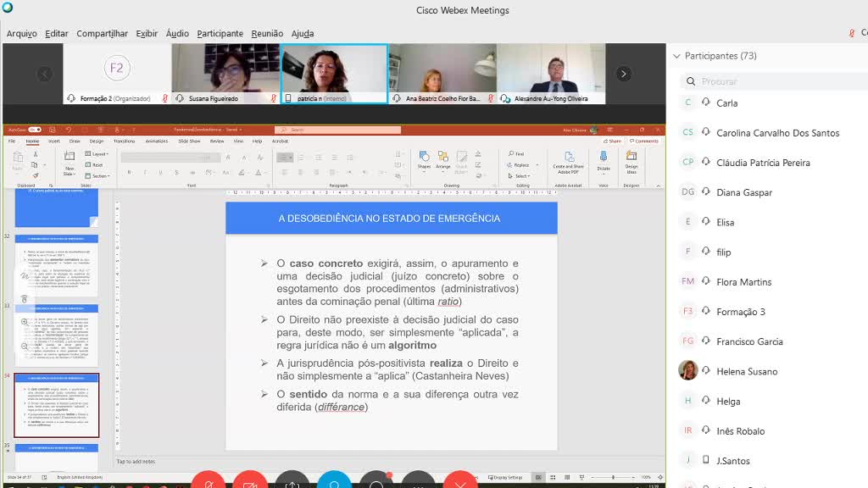Click Design Ideas icon in ribbon

click(x=632, y=160)
